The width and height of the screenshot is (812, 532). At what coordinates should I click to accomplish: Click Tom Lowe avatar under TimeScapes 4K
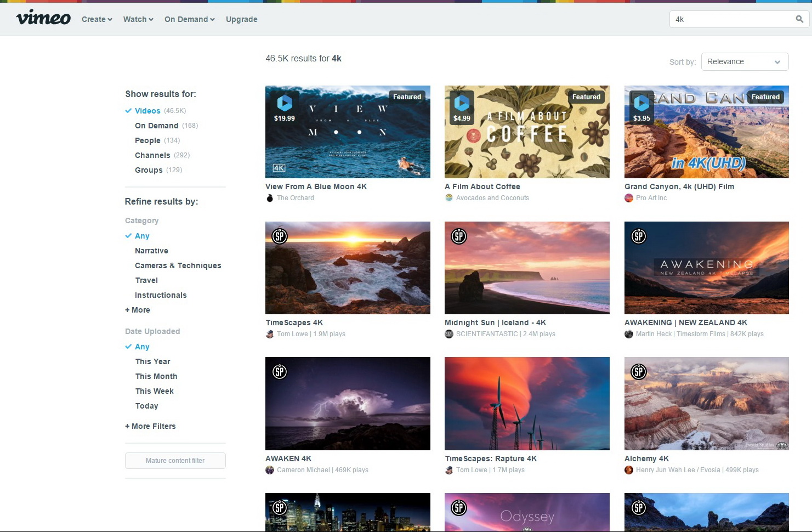tap(270, 334)
